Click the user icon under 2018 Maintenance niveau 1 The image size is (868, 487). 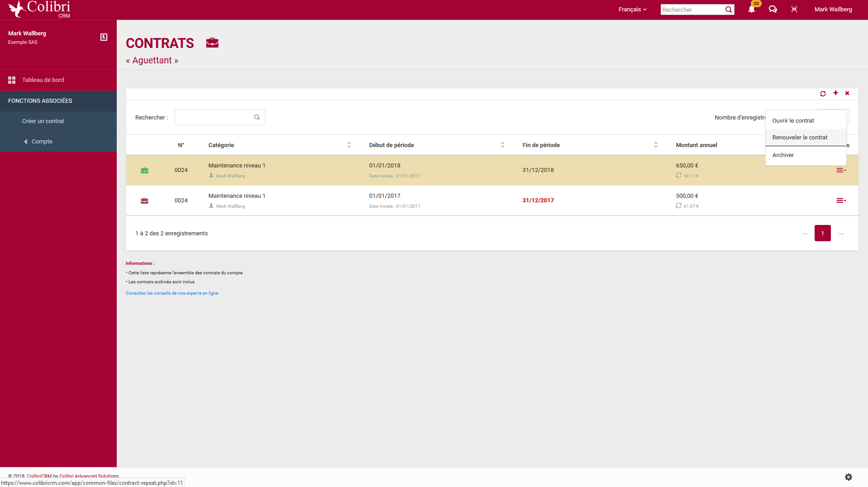click(211, 175)
